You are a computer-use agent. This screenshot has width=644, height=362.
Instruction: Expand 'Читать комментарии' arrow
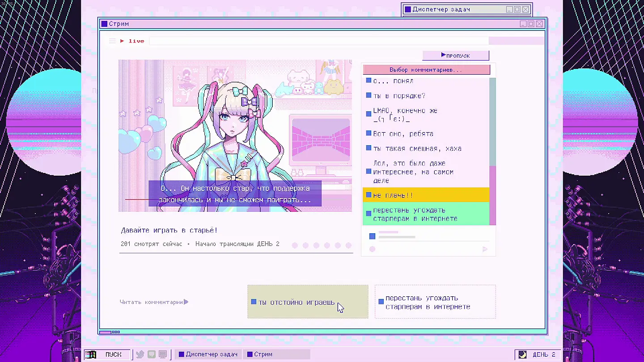point(186,302)
